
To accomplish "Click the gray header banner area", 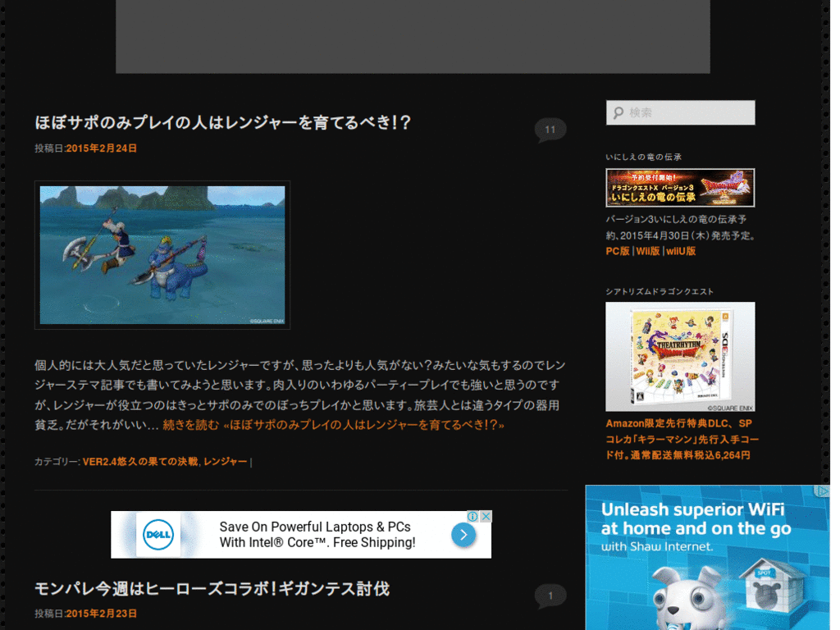I will tap(413, 36).
